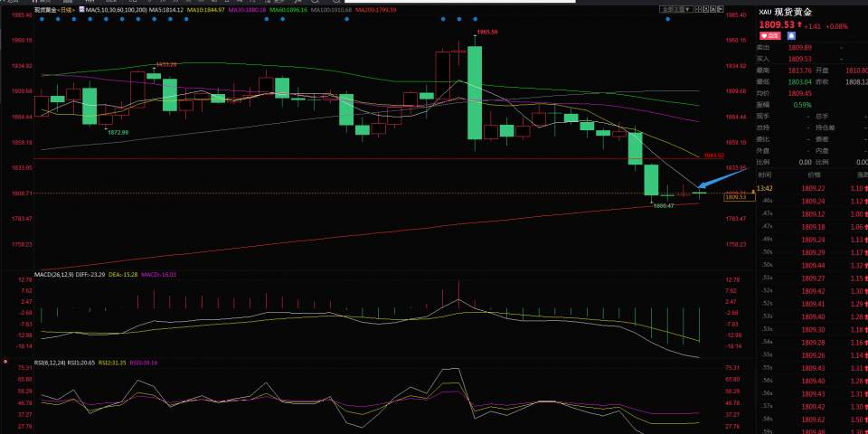Select the tick row priced 1809.26

[812, 355]
